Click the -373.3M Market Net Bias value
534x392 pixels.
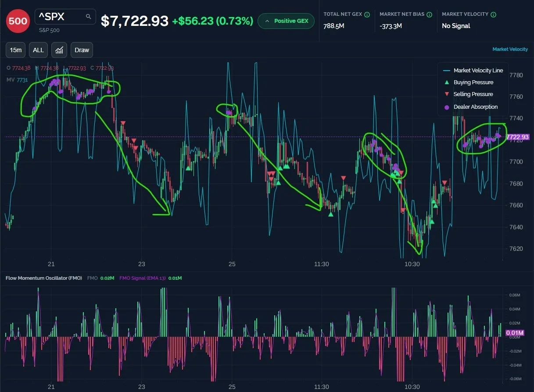tap(391, 26)
